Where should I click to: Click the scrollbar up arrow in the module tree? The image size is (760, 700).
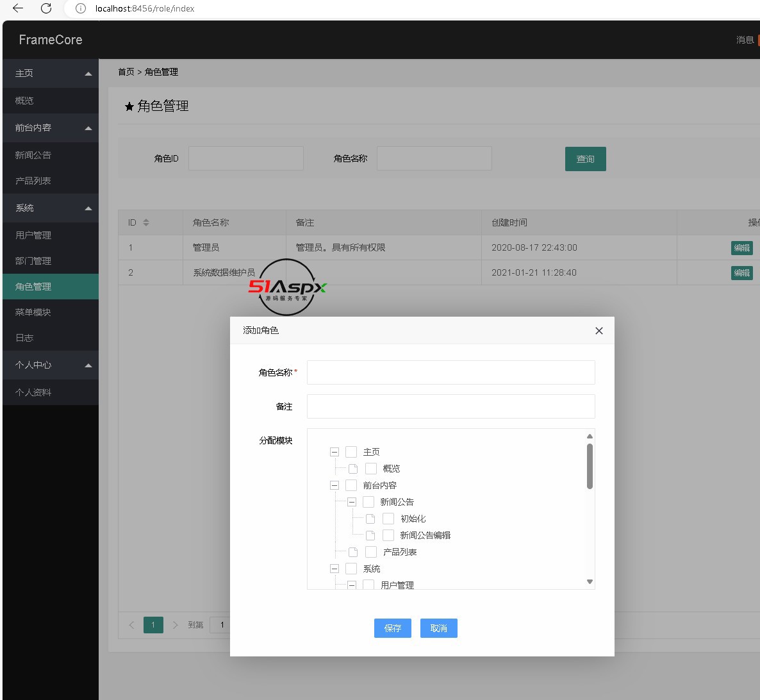[x=590, y=437]
